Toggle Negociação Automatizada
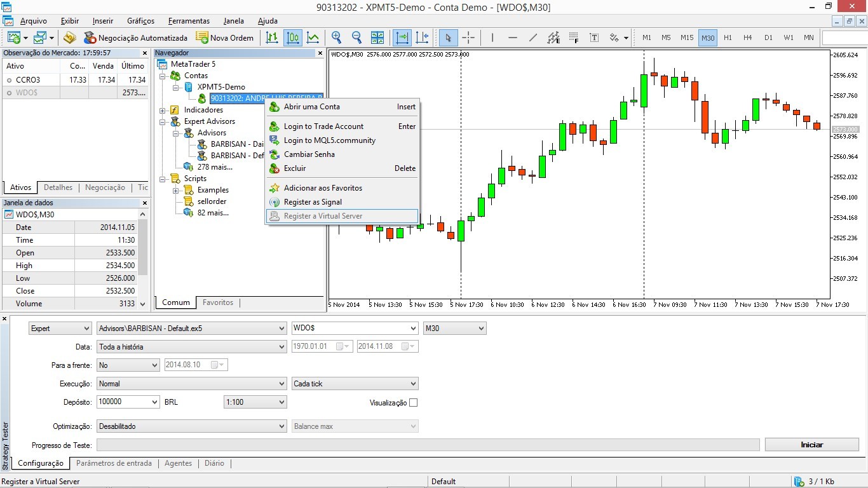 coord(136,37)
